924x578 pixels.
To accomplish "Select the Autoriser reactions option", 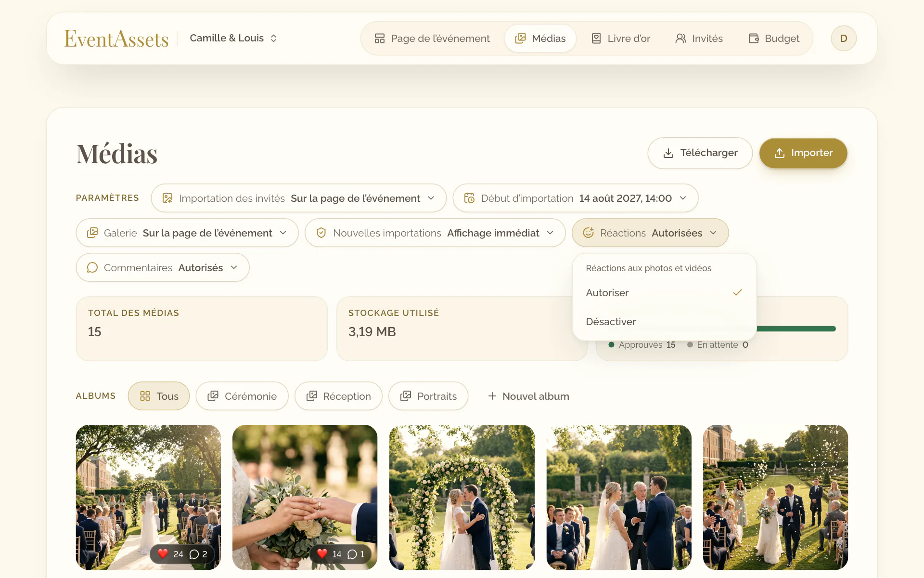I will pyautogui.click(x=664, y=293).
